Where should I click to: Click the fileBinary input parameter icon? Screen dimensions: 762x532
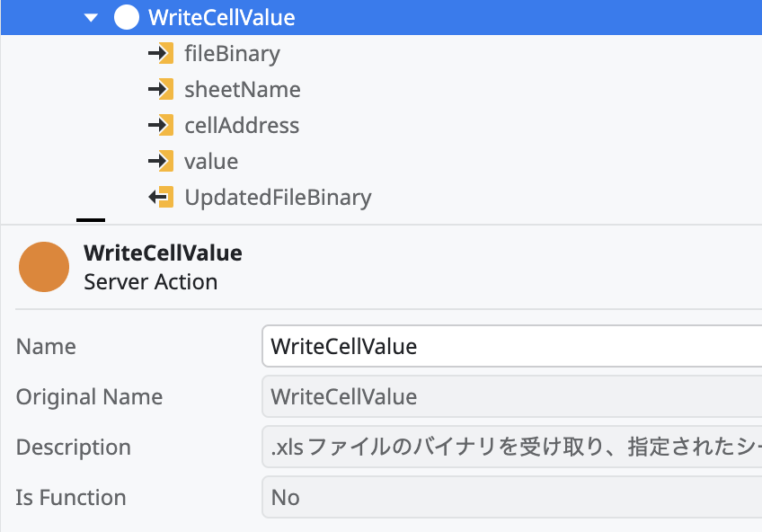[162, 53]
